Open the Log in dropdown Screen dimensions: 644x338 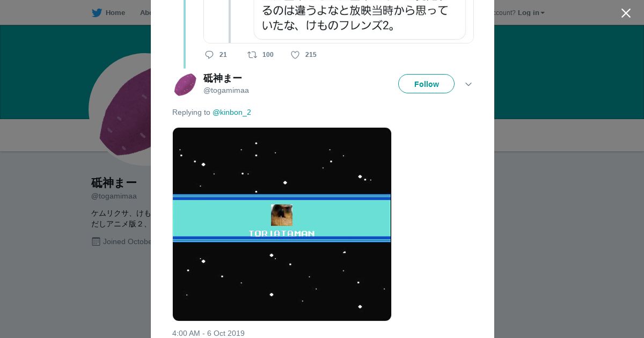[531, 13]
